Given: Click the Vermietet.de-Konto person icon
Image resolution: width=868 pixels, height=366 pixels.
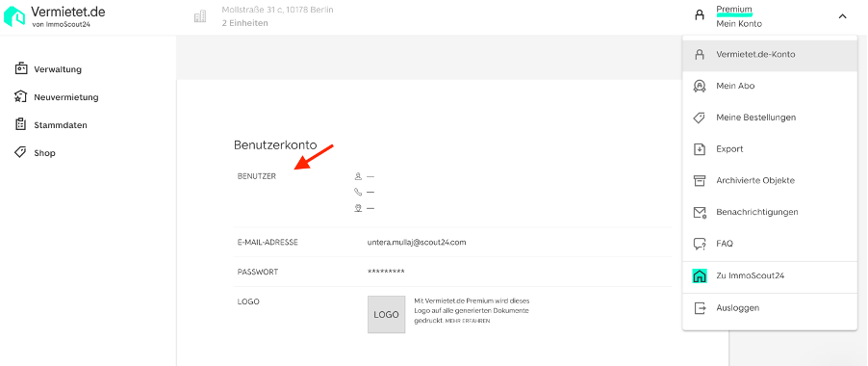Looking at the screenshot, I should coord(700,54).
